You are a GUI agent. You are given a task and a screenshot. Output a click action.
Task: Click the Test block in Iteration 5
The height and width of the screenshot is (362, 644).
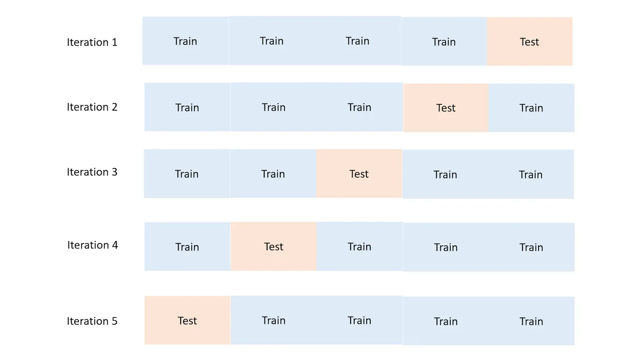point(187,320)
